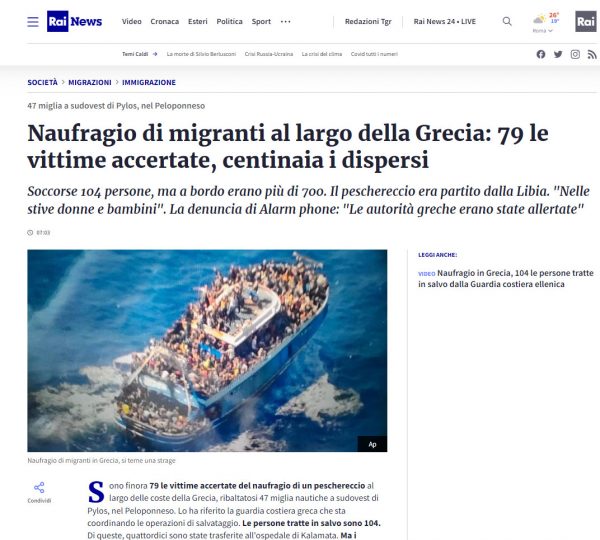Viewport: 600px width, 540px height.
Task: Click the Twitter bird icon
Action: click(x=558, y=54)
